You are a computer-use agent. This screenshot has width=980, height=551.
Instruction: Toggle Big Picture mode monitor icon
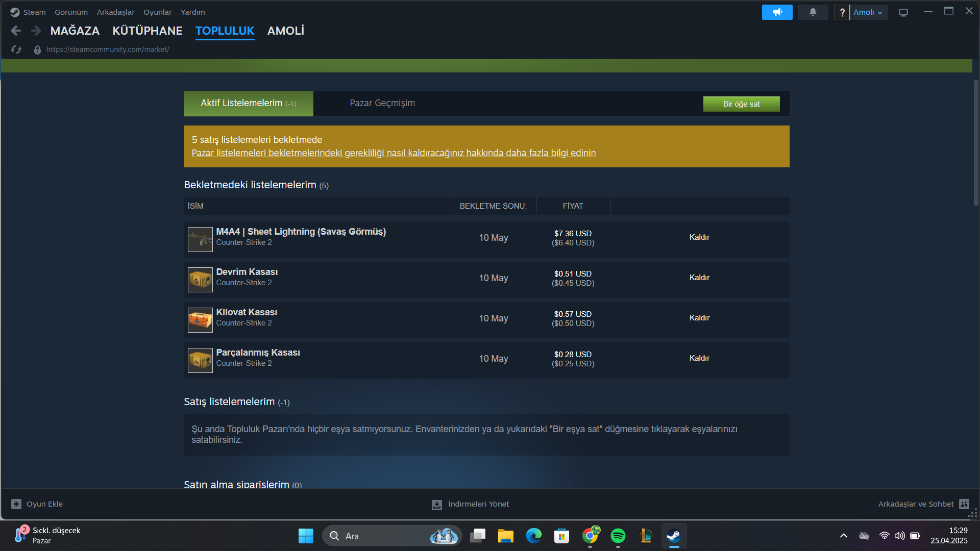903,13
